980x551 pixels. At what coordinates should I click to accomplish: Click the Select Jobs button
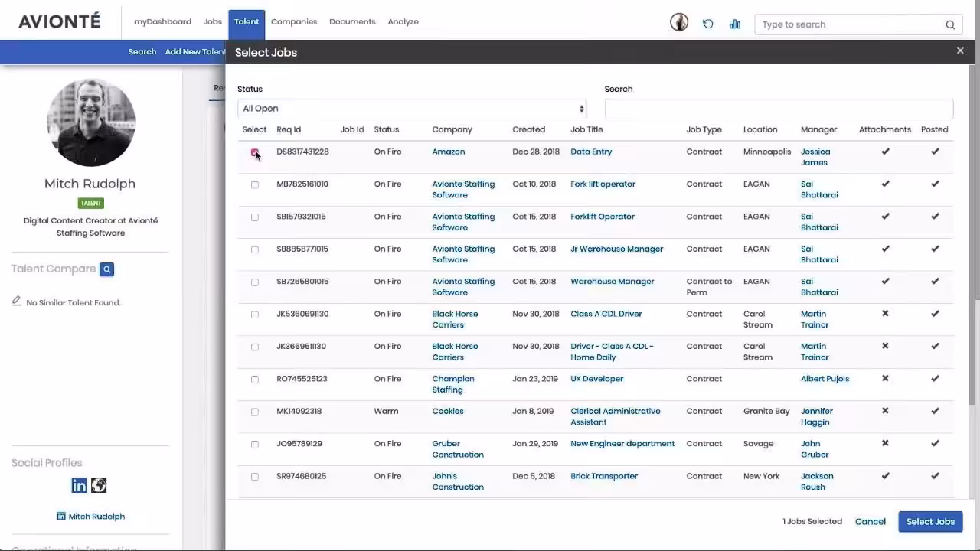[930, 521]
